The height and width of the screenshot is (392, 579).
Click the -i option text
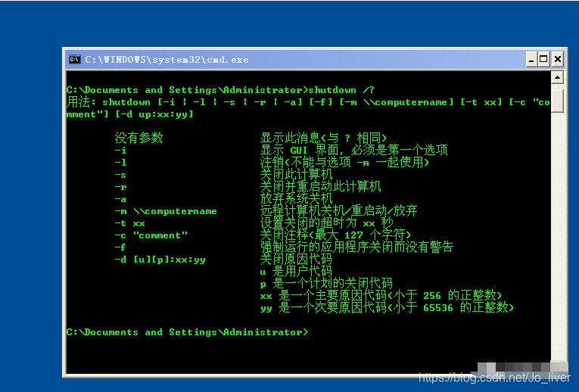[120, 151]
